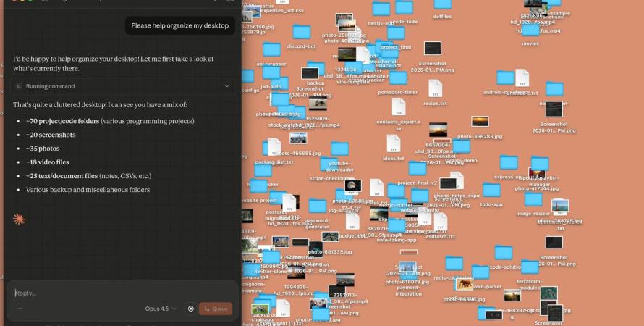This screenshot has height=326, width=644.
Task: Select the image-resizer folder on desktop
Action: pyautogui.click(x=533, y=200)
